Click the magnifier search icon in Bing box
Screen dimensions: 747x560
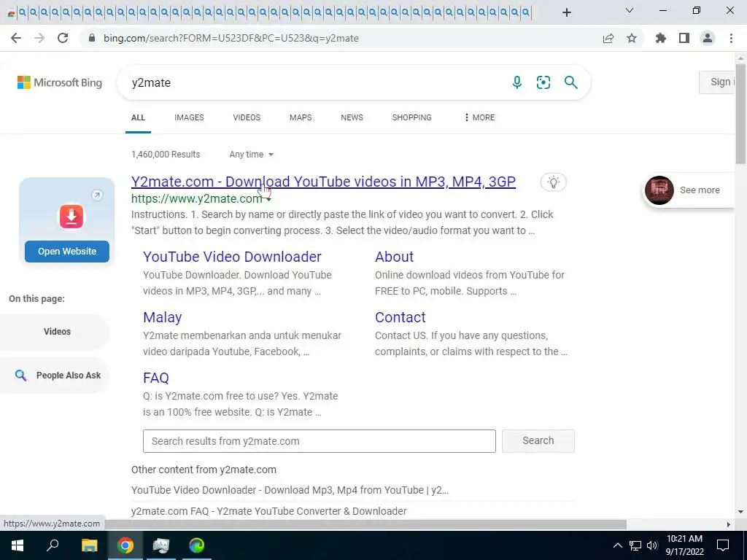pos(570,82)
